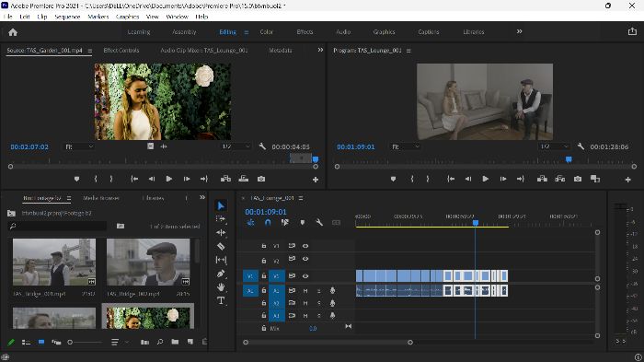Open Source monitor resolution 1/2 dropdown
This screenshot has height=362, width=644.
(236, 146)
